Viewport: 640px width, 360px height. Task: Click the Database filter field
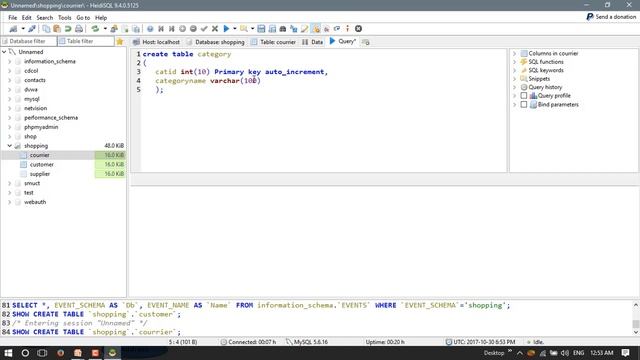pyautogui.click(x=29, y=41)
